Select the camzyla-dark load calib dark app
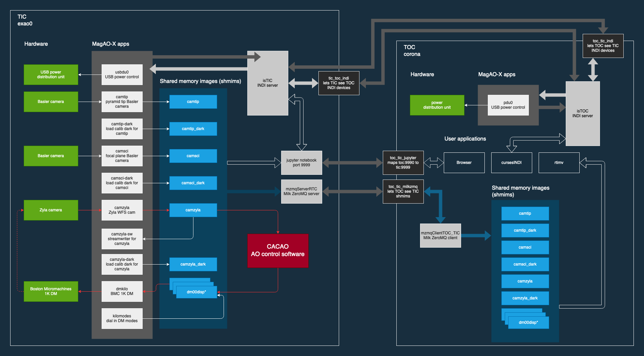Viewport: 644px width, 356px height. pyautogui.click(x=122, y=264)
